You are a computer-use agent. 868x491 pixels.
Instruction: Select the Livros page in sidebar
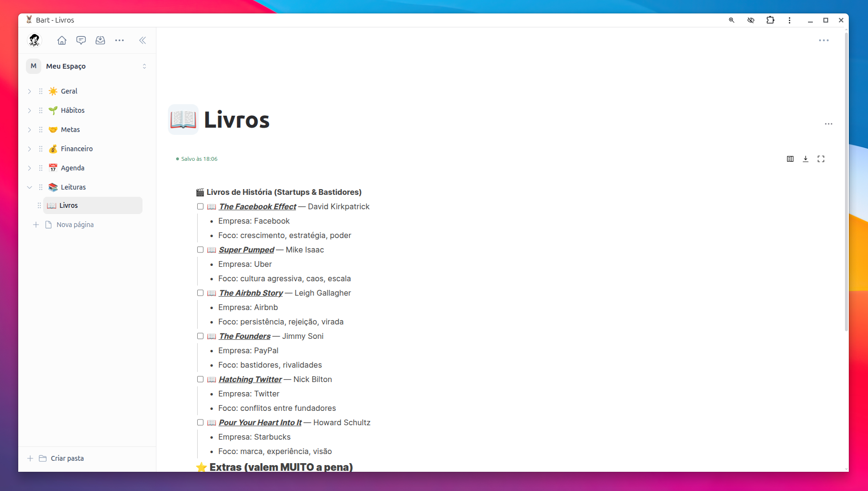coord(93,205)
